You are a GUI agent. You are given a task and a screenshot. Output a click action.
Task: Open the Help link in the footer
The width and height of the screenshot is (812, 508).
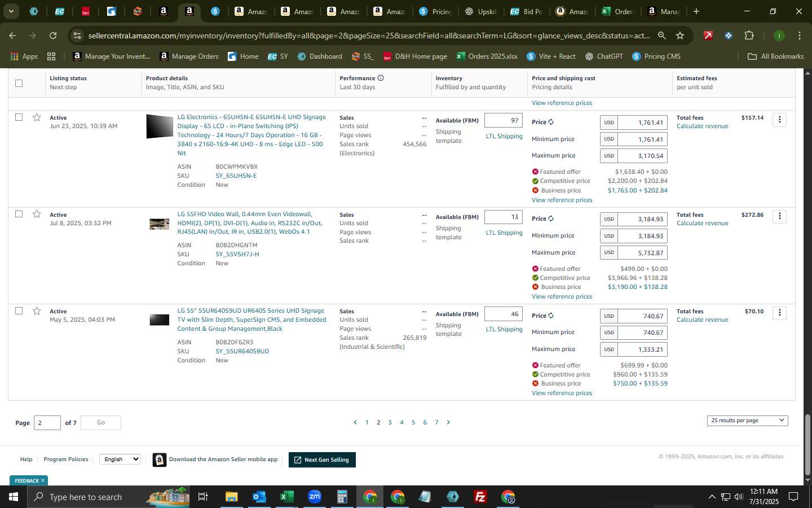[27, 459]
